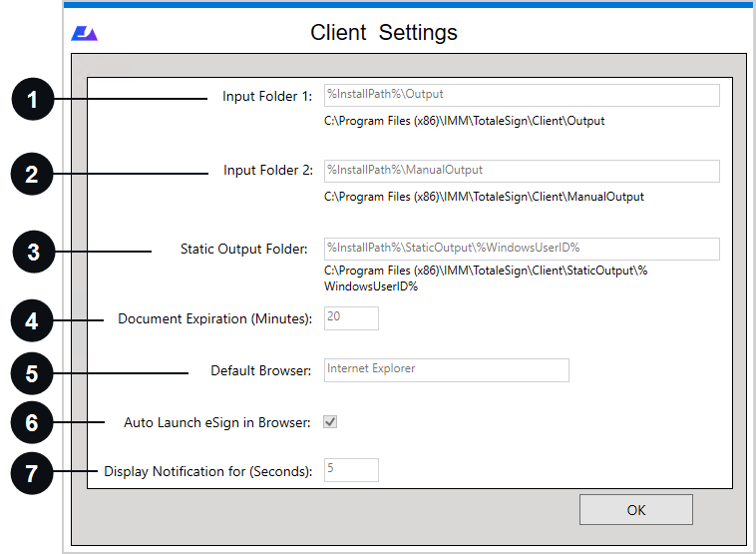The height and width of the screenshot is (554, 756).
Task: Click callout number 7 circle
Action: pos(32,473)
